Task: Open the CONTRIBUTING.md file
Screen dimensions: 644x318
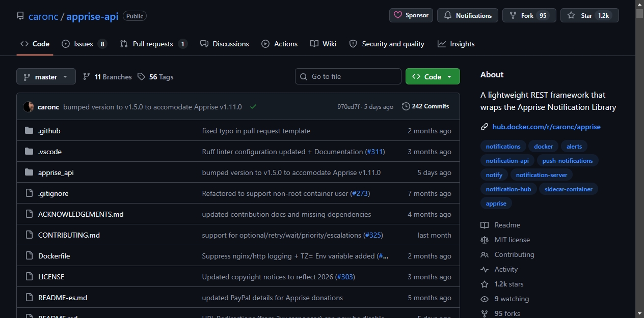Action: [x=69, y=235]
